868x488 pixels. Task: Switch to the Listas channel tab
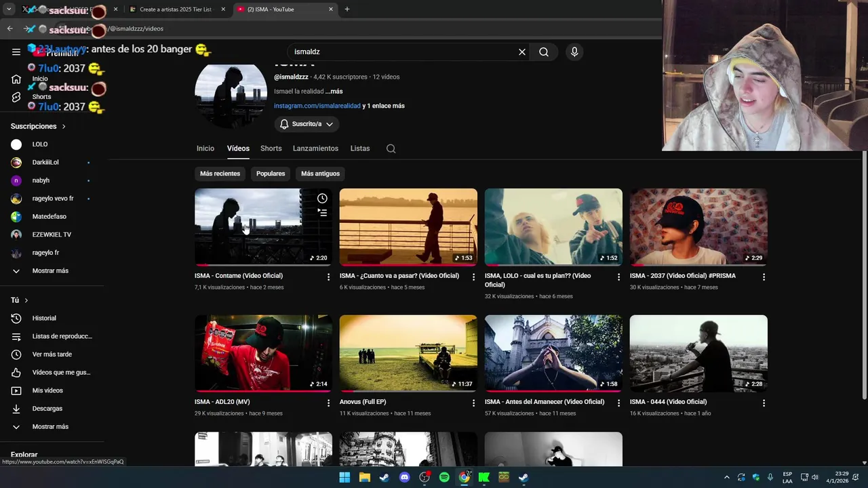pyautogui.click(x=360, y=148)
